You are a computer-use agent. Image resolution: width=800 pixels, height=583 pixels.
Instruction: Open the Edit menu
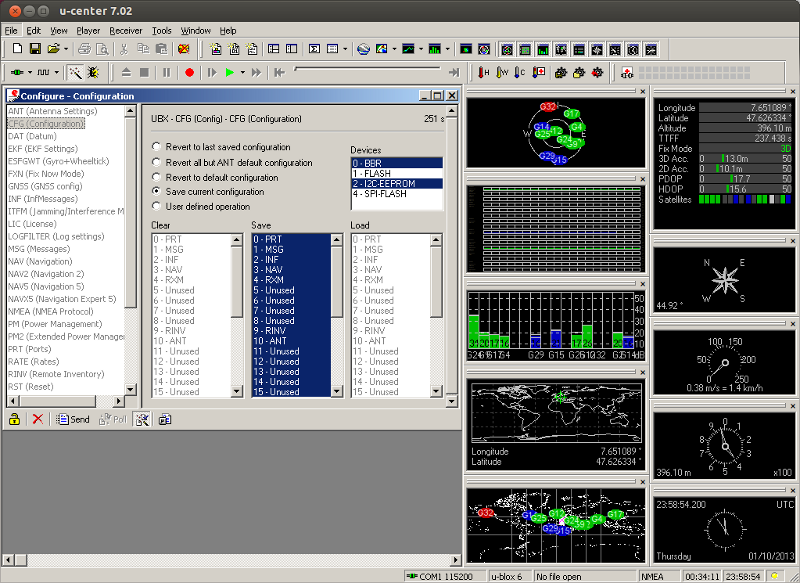(34, 31)
